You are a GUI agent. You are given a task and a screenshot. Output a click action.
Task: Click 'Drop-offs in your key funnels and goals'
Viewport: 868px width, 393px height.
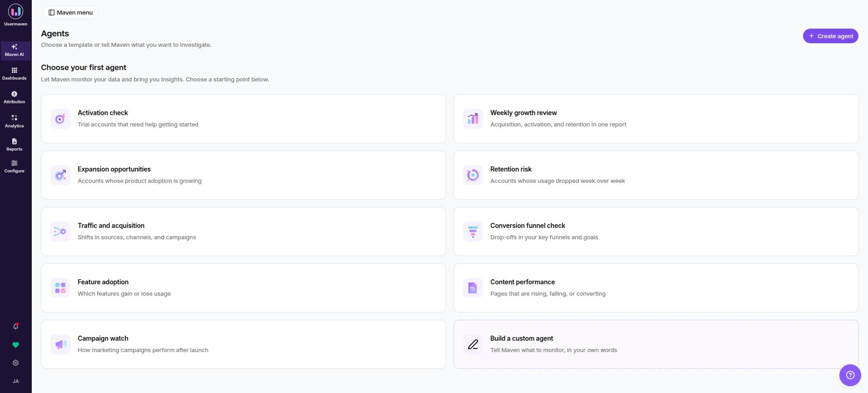click(x=544, y=237)
